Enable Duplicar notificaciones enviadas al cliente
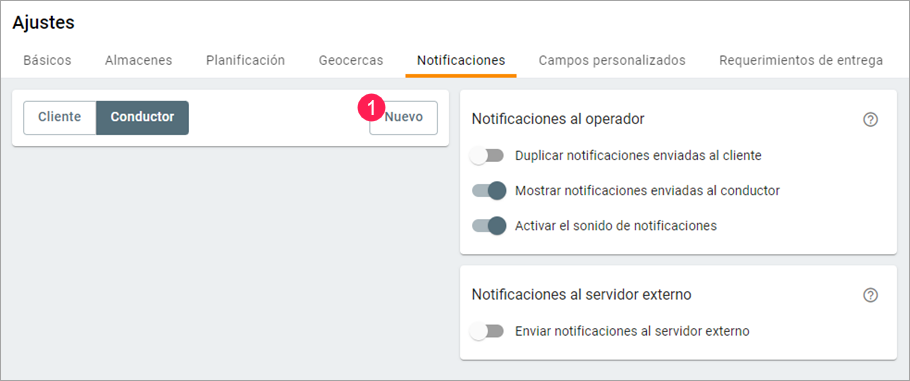The height and width of the screenshot is (381, 910). point(487,156)
